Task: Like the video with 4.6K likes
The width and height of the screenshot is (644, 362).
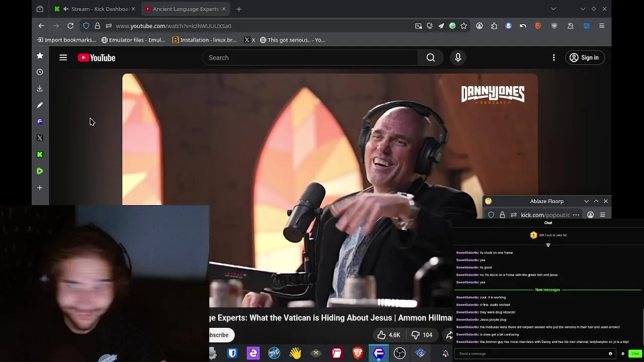Action: pos(388,335)
